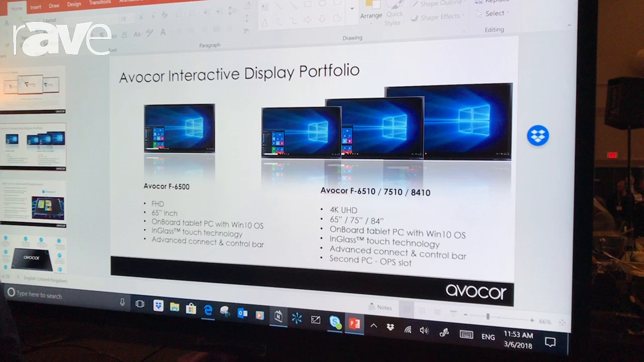
Task: Open the Quick Styles dropdown
Action: (x=394, y=14)
